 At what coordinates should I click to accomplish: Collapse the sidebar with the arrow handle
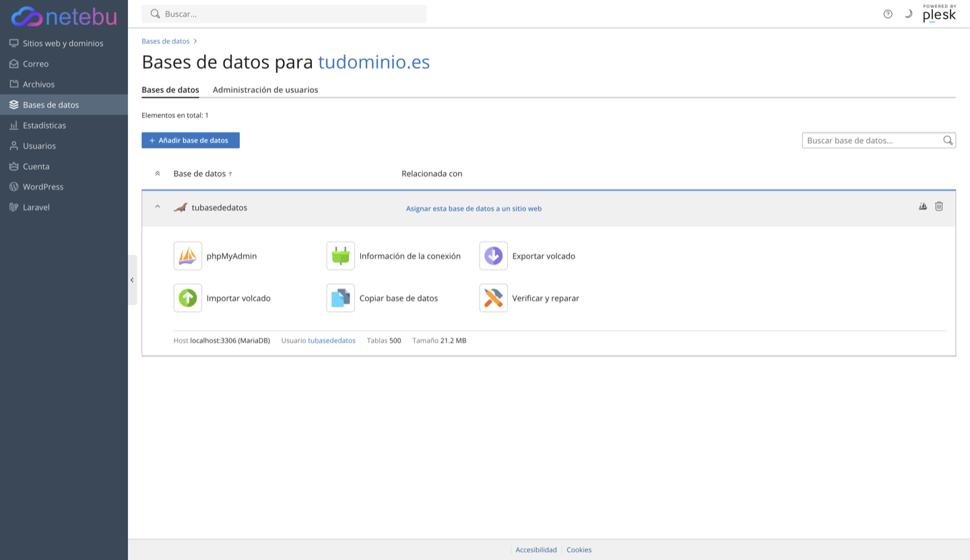[132, 280]
